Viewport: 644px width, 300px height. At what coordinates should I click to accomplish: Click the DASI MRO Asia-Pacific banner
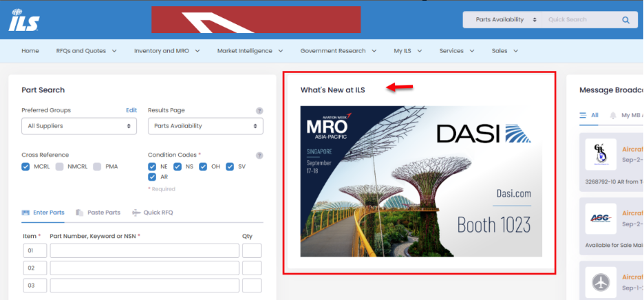pyautogui.click(x=421, y=181)
